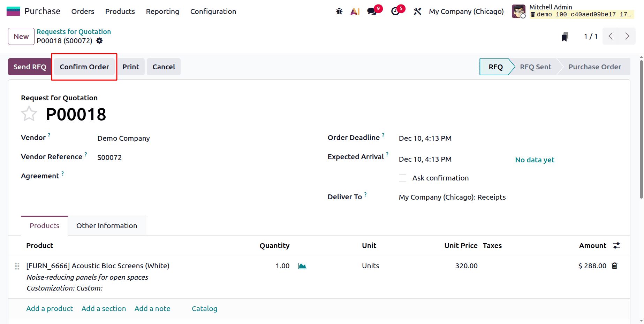View the forecast graph icon on product line
Viewport: 644px width, 324px height.
tap(302, 265)
